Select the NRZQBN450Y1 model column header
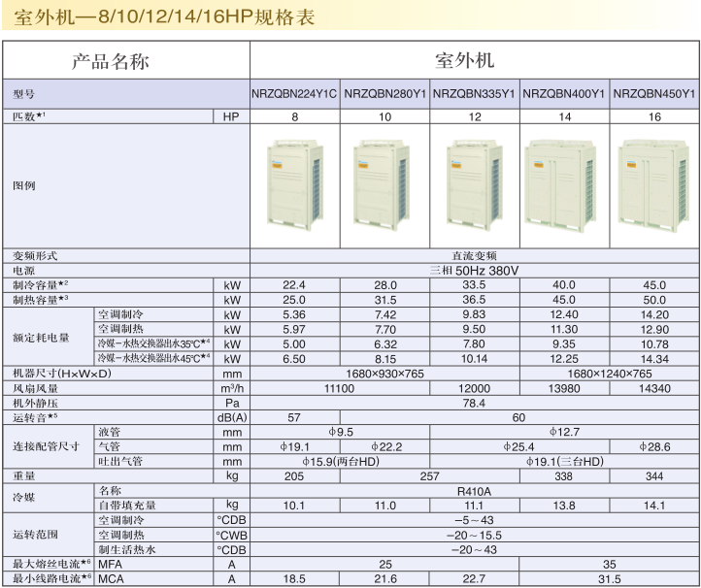This screenshot has height=588, width=701. 654,94
